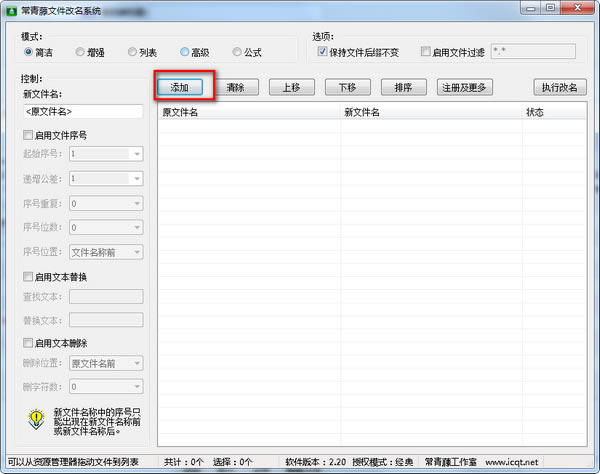
Task: Click www.icqt.net in status bar
Action: (x=512, y=462)
